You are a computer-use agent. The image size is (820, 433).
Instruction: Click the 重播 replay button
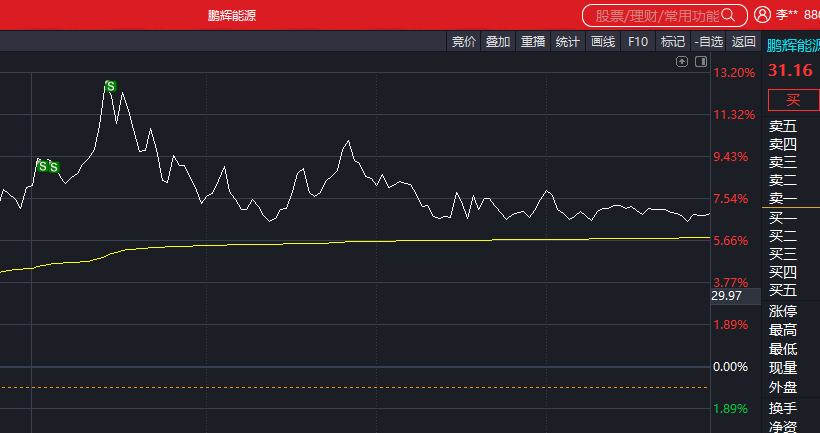pos(533,42)
